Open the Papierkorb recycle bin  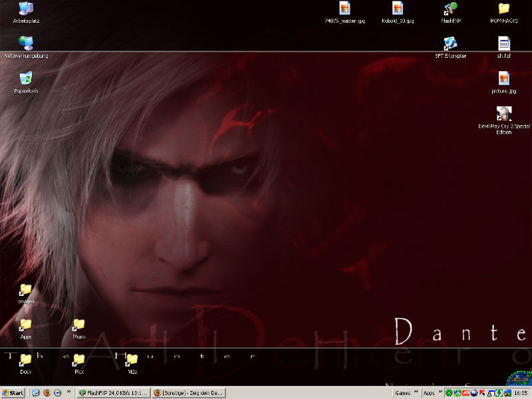tap(26, 82)
